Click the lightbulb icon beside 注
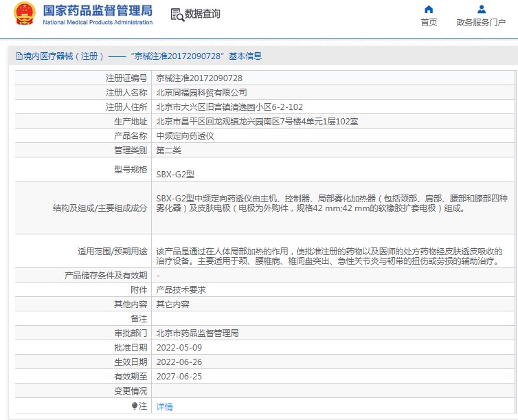518x420 pixels. click(135, 406)
